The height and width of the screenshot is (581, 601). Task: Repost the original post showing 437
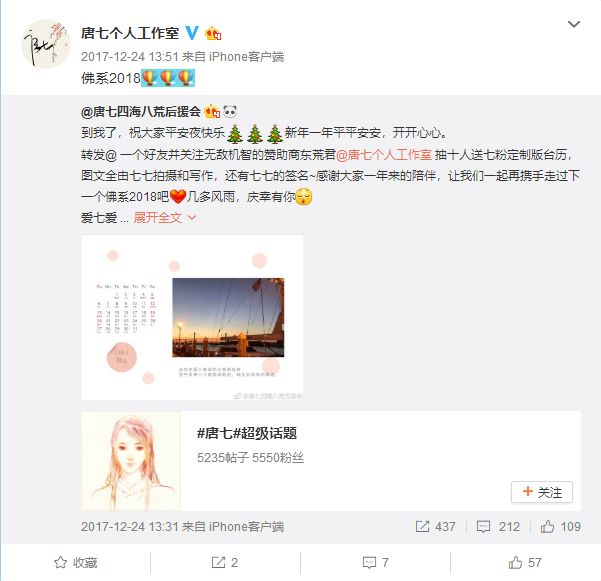coord(436,527)
